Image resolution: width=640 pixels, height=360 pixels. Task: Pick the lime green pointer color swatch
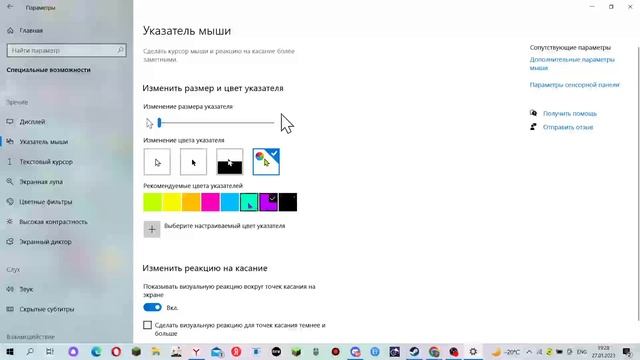point(153,202)
